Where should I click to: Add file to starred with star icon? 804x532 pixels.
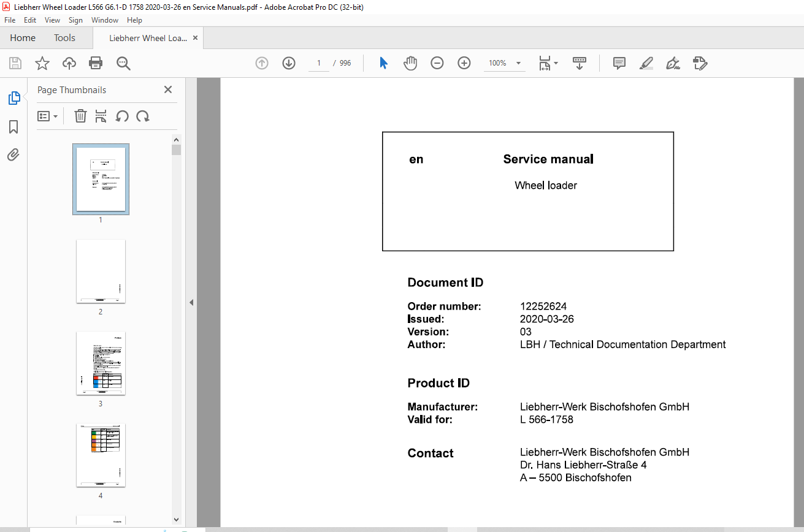(42, 63)
